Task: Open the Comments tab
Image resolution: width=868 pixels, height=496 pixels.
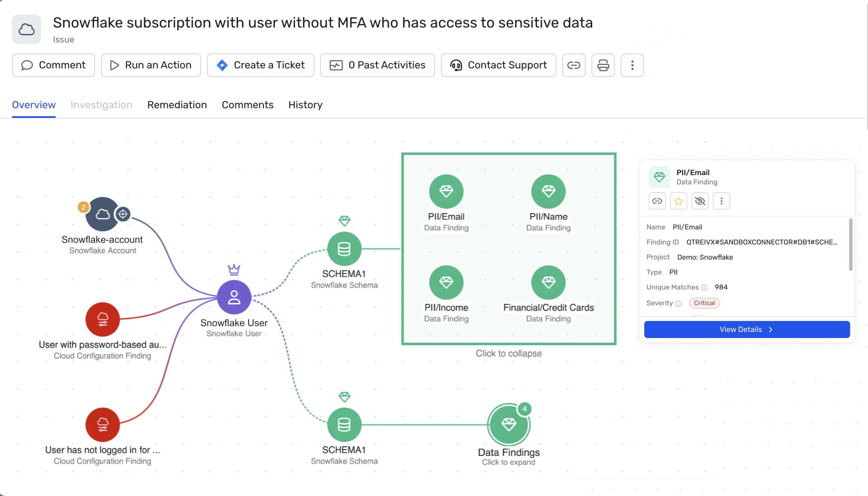Action: [x=248, y=105]
